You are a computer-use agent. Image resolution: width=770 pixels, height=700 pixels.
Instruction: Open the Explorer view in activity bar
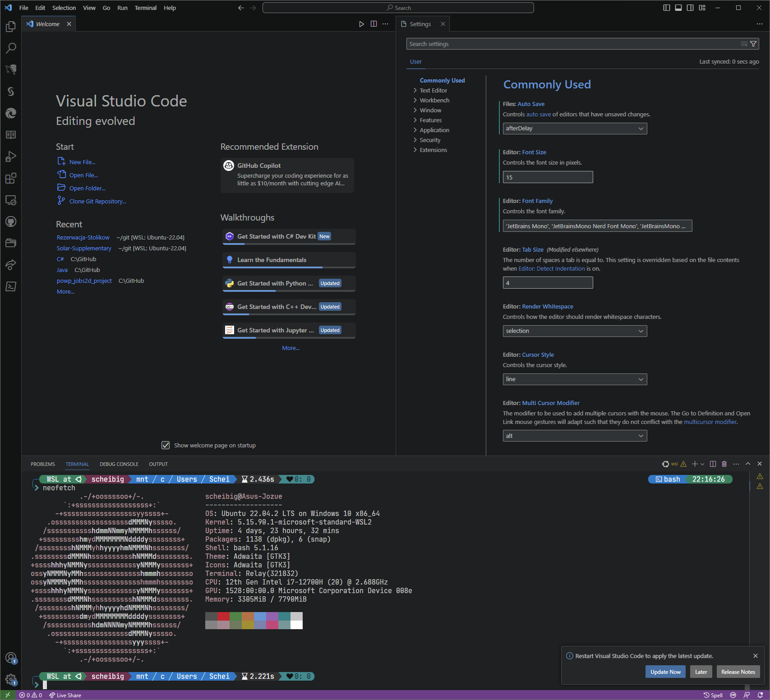coord(11,27)
